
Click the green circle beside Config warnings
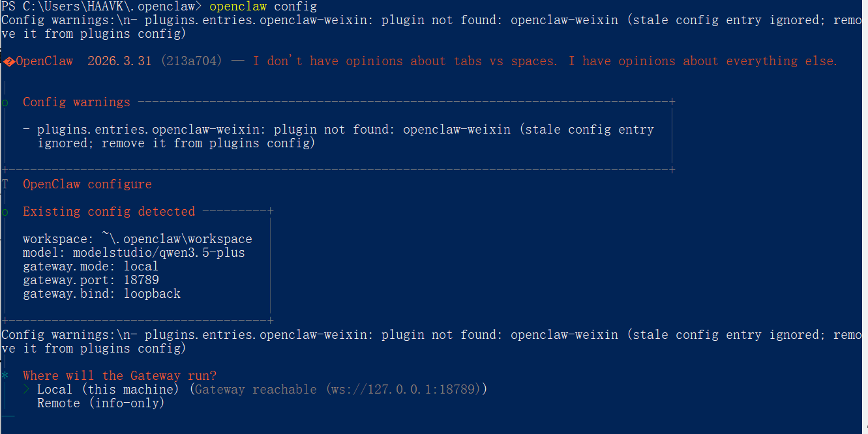point(5,102)
